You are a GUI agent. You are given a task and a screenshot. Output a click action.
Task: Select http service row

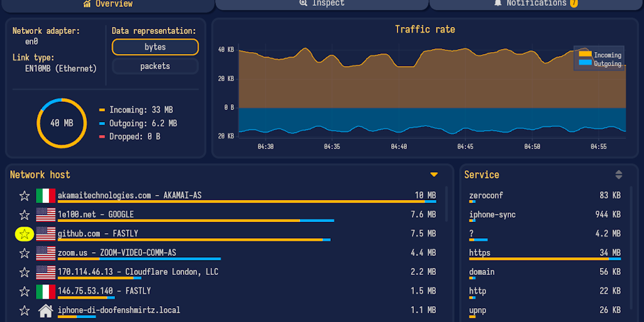[545, 292]
